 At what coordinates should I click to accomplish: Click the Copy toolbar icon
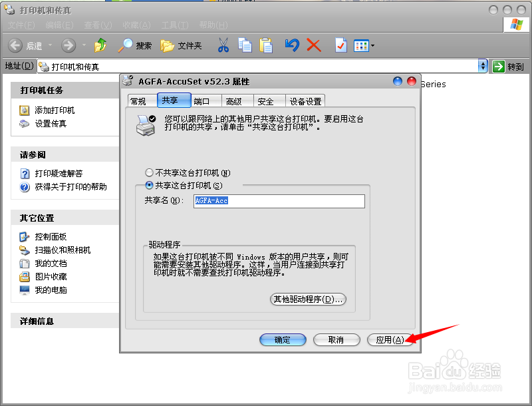(245, 45)
